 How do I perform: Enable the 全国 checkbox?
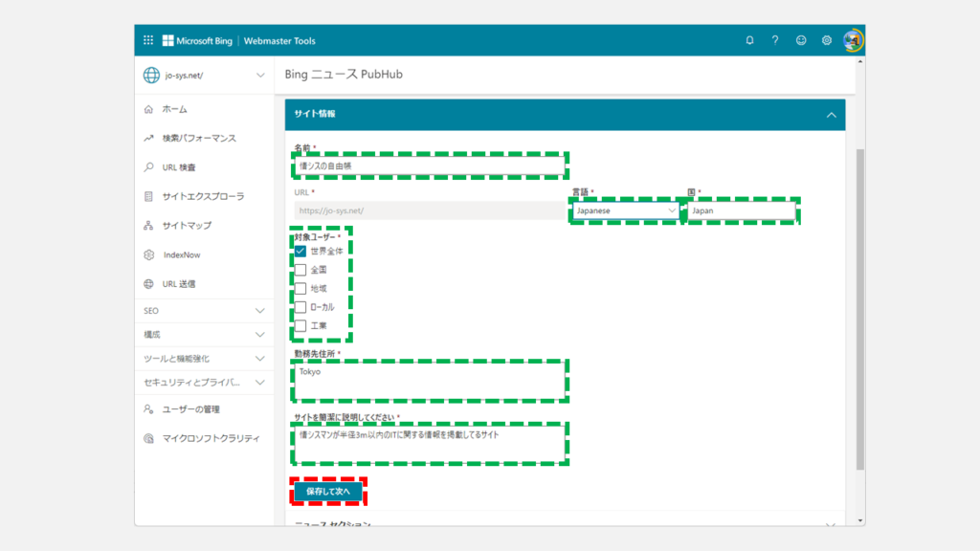point(301,270)
